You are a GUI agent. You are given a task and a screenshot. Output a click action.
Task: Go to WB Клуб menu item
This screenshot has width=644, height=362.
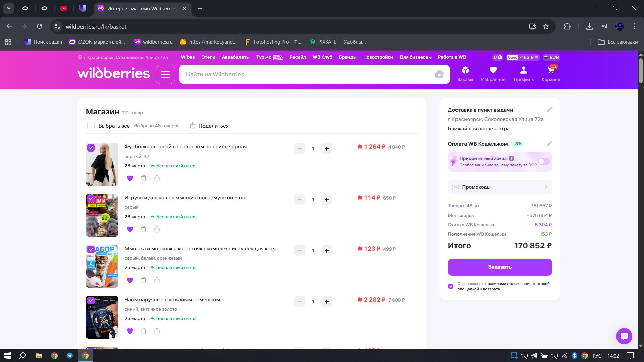(x=322, y=57)
